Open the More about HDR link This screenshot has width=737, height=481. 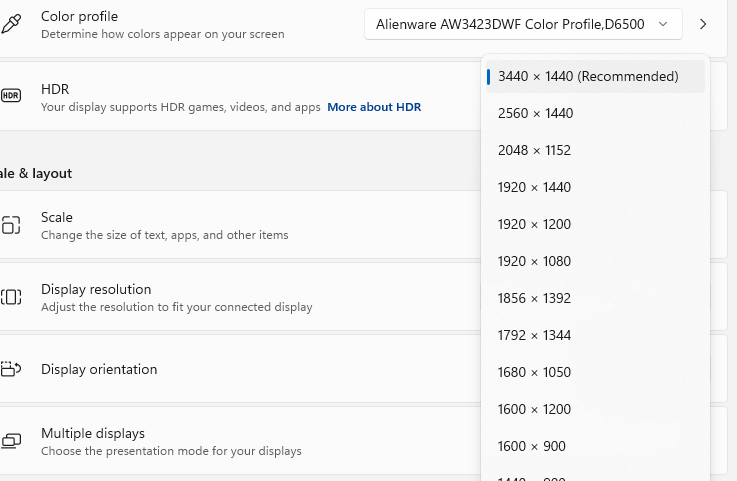374,107
